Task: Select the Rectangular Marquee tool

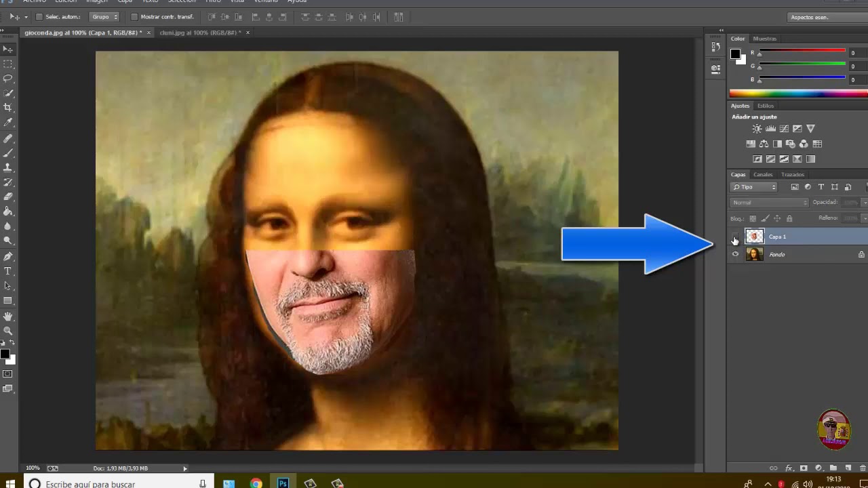Action: [x=8, y=64]
